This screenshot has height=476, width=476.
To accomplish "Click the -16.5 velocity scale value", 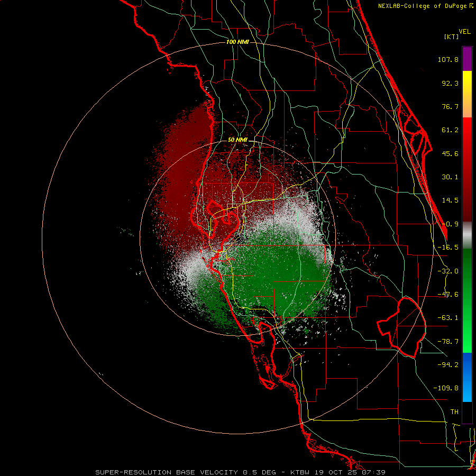I will 448,248.
